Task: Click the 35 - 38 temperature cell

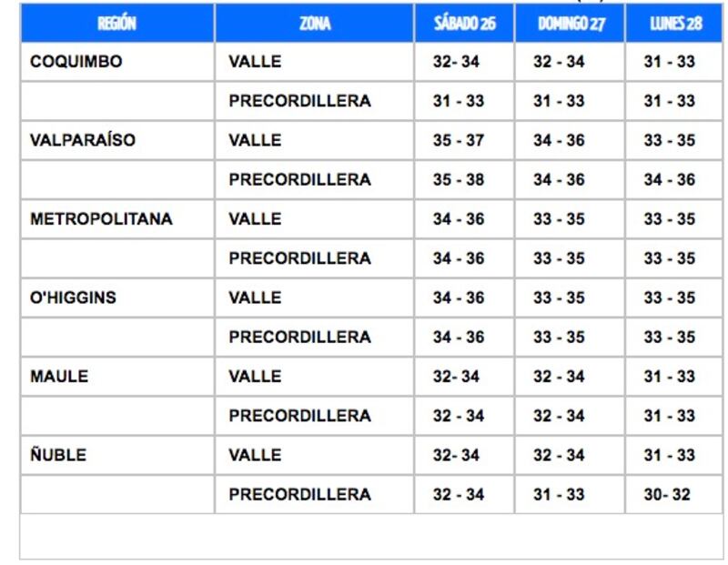Action: pos(464,179)
